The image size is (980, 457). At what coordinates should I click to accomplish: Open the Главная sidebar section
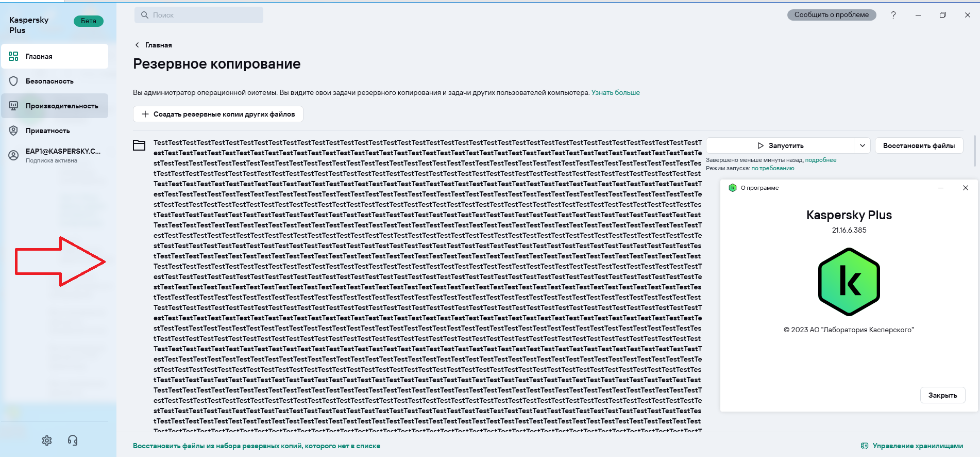click(x=55, y=56)
